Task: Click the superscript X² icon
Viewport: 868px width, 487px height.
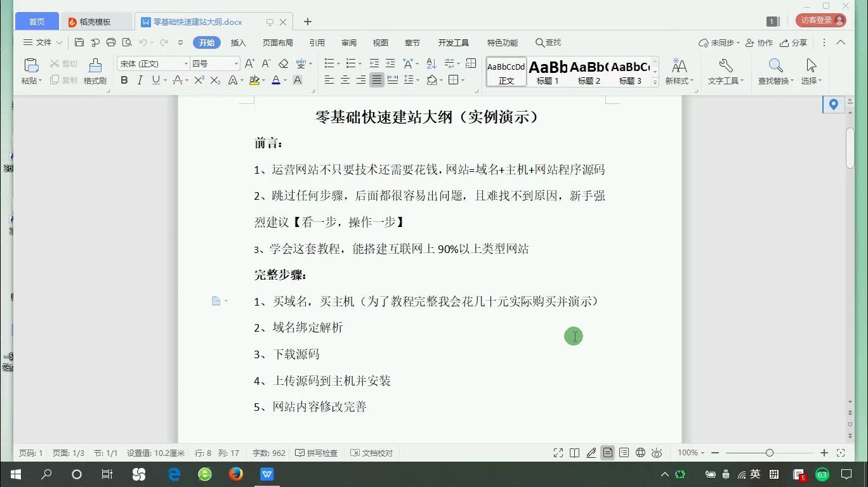Action: (198, 80)
